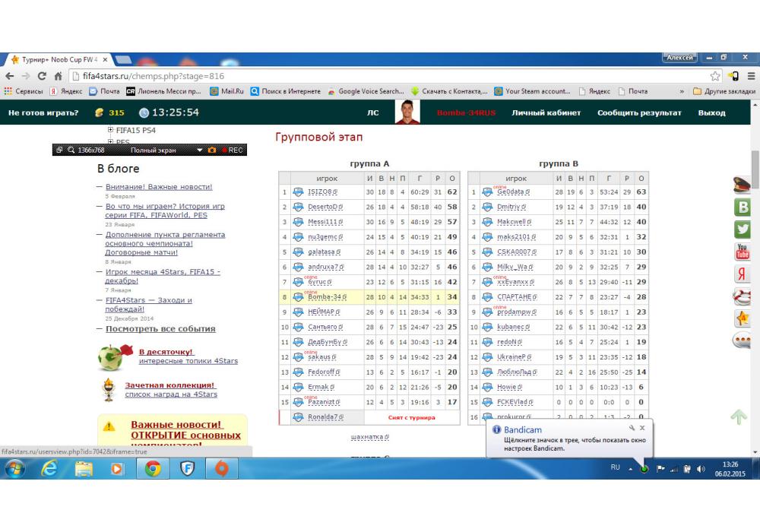The width and height of the screenshot is (760, 532).
Task: Click the browser address bar
Action: click(x=380, y=76)
